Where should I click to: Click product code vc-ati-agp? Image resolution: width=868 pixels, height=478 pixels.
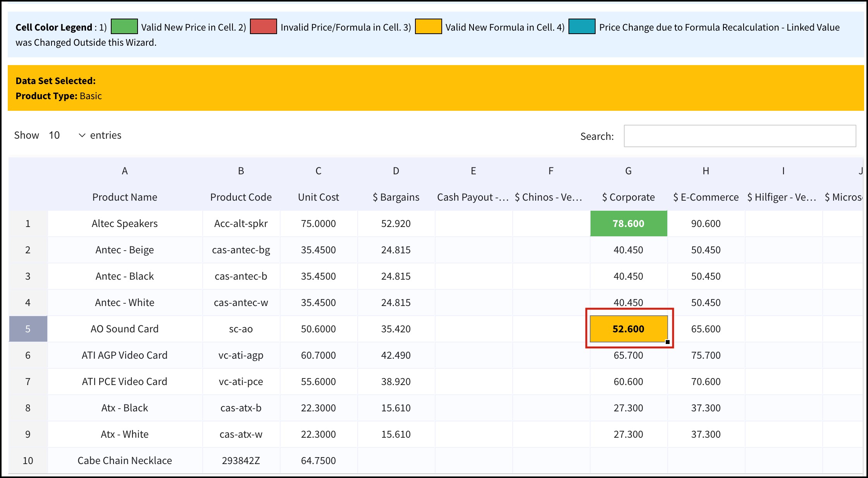pos(241,355)
